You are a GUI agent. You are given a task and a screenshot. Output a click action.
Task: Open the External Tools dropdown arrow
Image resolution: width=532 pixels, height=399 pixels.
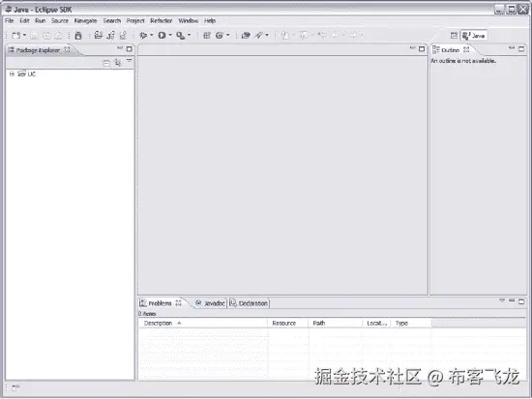(190, 35)
